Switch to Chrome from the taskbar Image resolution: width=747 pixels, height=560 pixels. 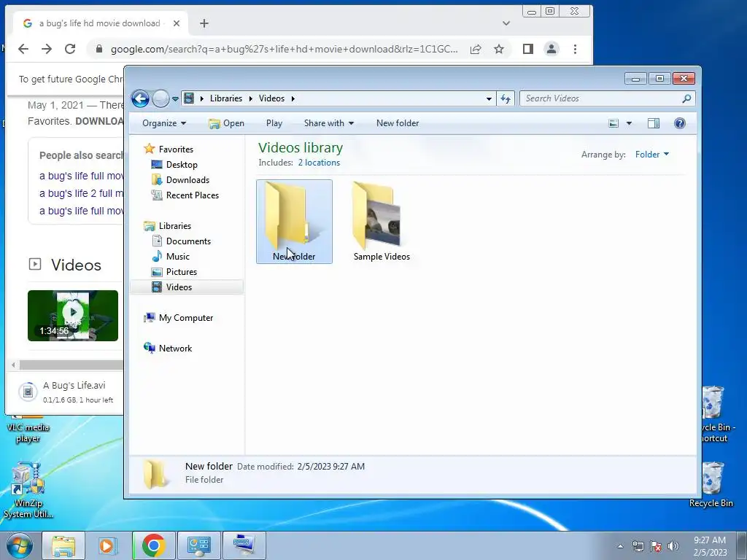coord(153,545)
